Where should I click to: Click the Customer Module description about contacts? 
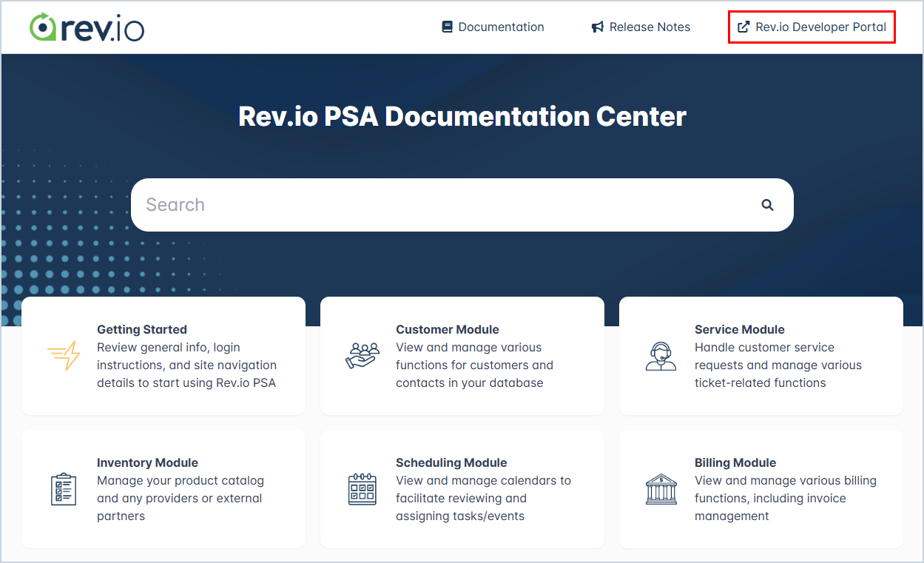point(474,365)
